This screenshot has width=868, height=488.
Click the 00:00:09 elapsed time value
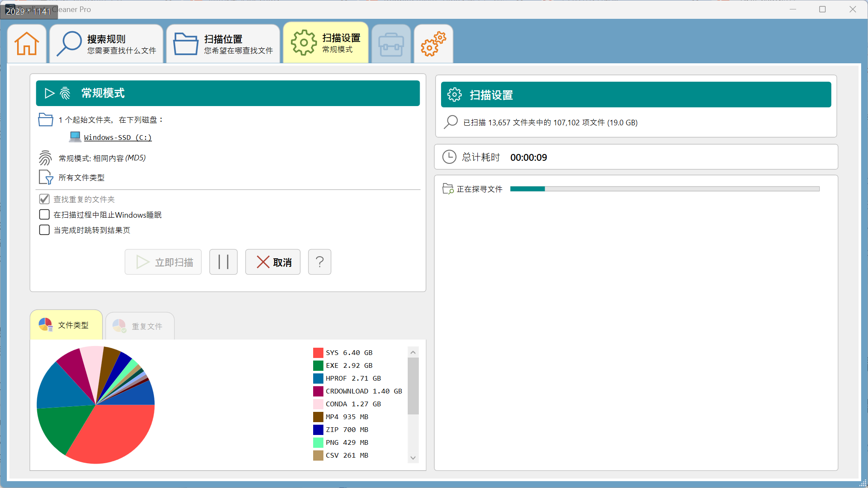point(528,157)
